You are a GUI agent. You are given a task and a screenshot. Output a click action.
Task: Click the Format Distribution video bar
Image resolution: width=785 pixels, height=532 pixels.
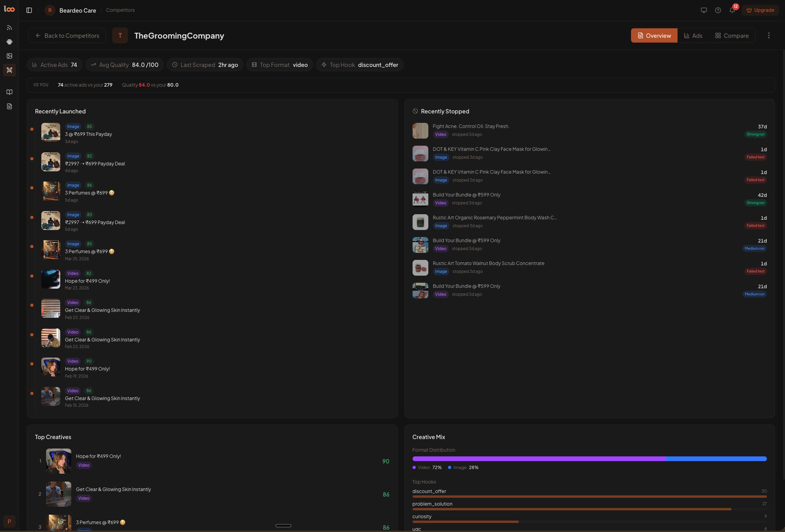click(539, 459)
